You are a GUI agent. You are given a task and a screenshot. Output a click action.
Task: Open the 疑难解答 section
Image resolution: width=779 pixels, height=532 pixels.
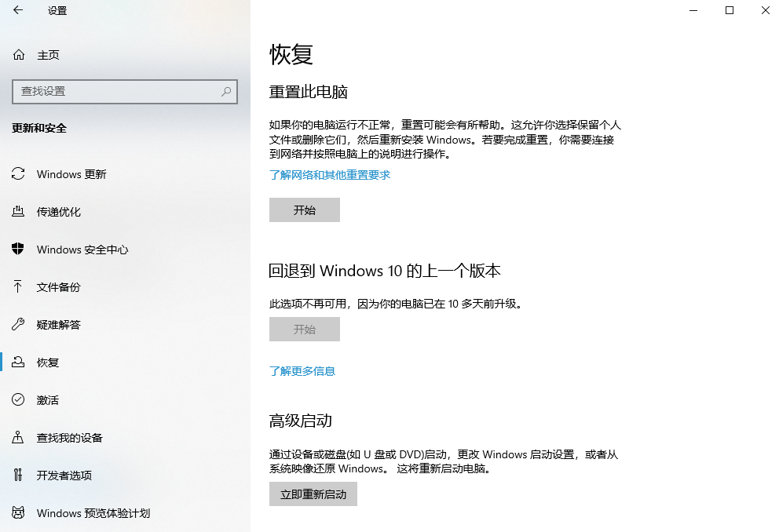[x=59, y=325]
